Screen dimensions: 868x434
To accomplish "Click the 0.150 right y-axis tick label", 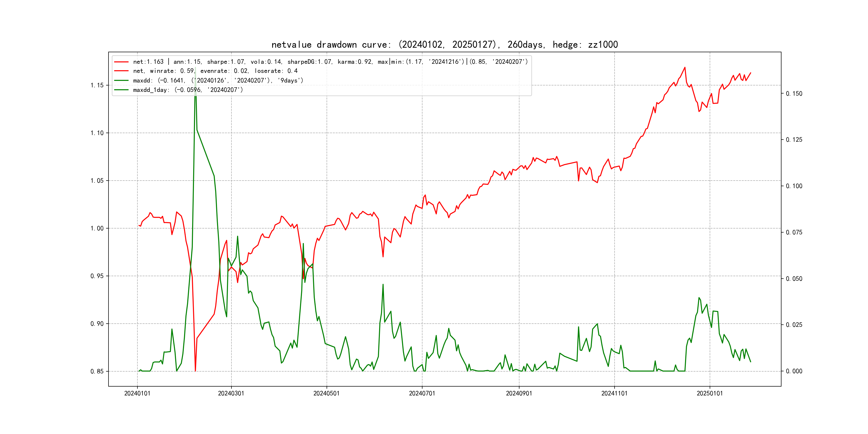I will tap(794, 94).
